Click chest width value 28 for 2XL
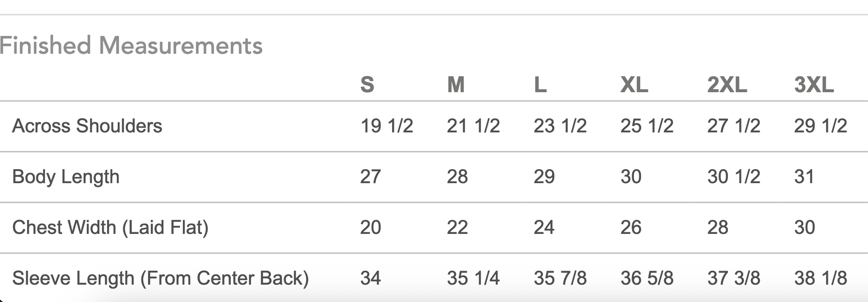868x302 pixels. [x=718, y=228]
